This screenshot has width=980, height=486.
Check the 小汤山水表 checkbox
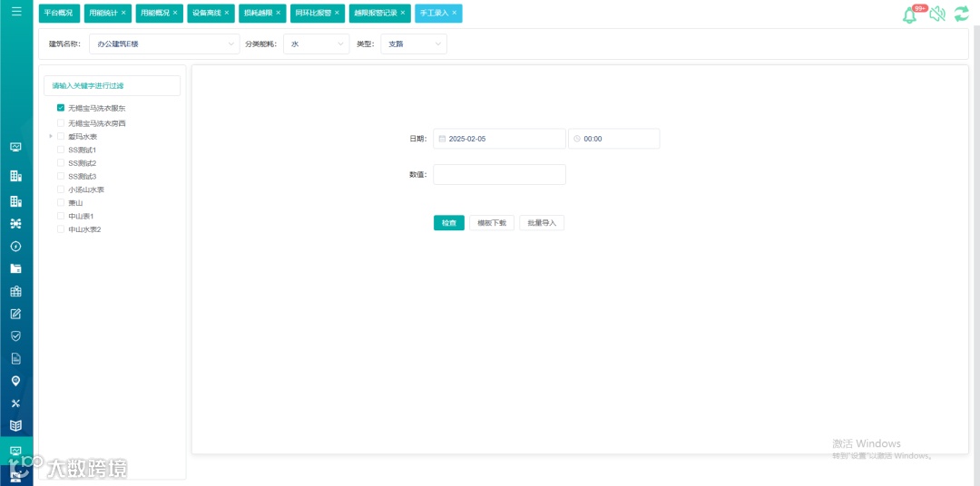pos(61,190)
